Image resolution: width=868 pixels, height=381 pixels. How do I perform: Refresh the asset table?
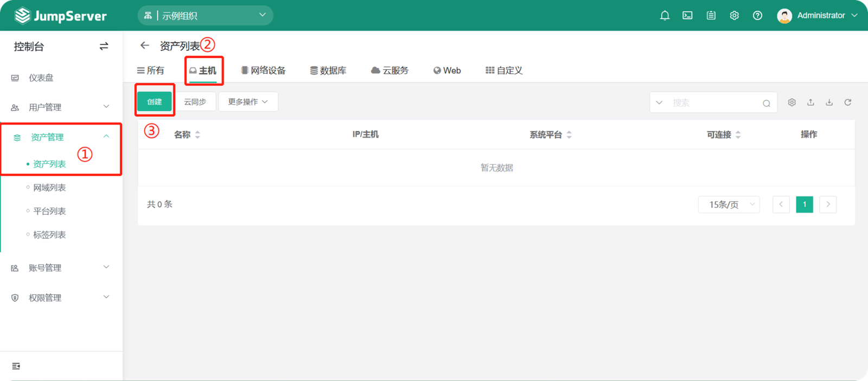point(848,102)
